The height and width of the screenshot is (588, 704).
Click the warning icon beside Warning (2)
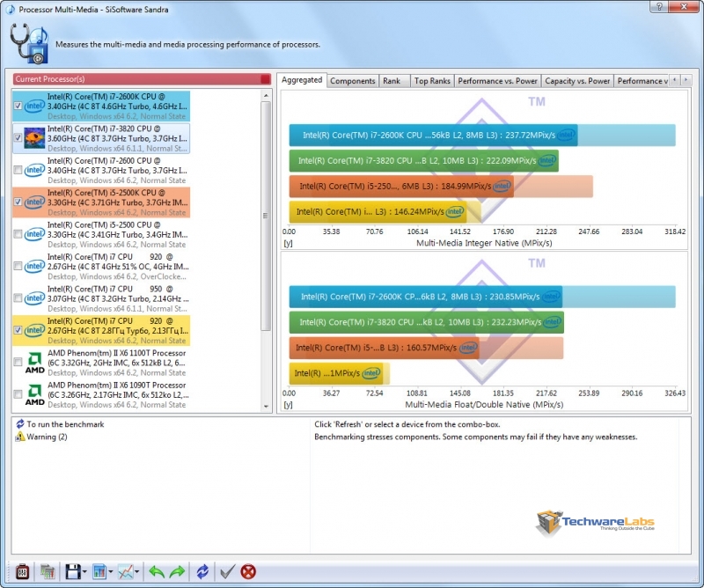click(x=20, y=437)
